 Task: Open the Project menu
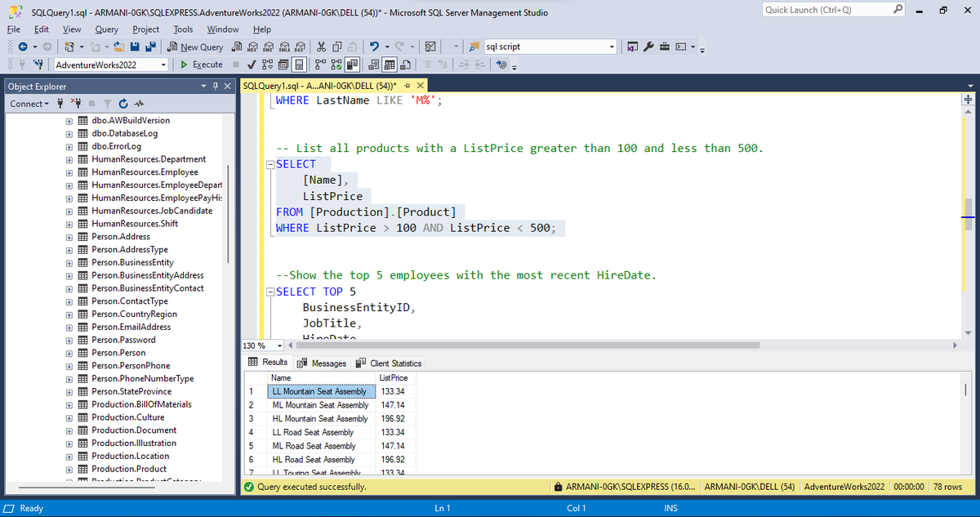145,29
